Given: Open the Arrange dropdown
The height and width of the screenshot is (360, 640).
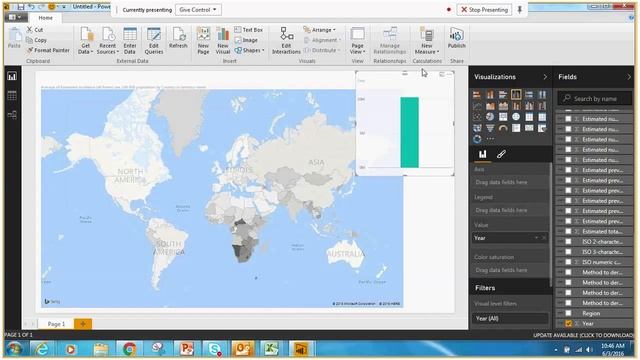Looking at the screenshot, I should pos(320,30).
